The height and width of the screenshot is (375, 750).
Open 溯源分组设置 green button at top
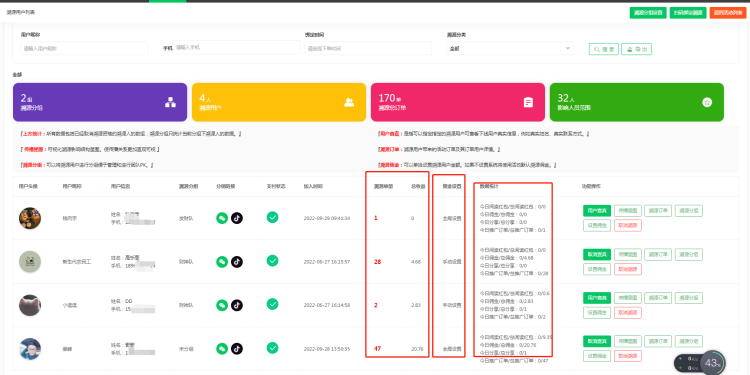(x=648, y=13)
